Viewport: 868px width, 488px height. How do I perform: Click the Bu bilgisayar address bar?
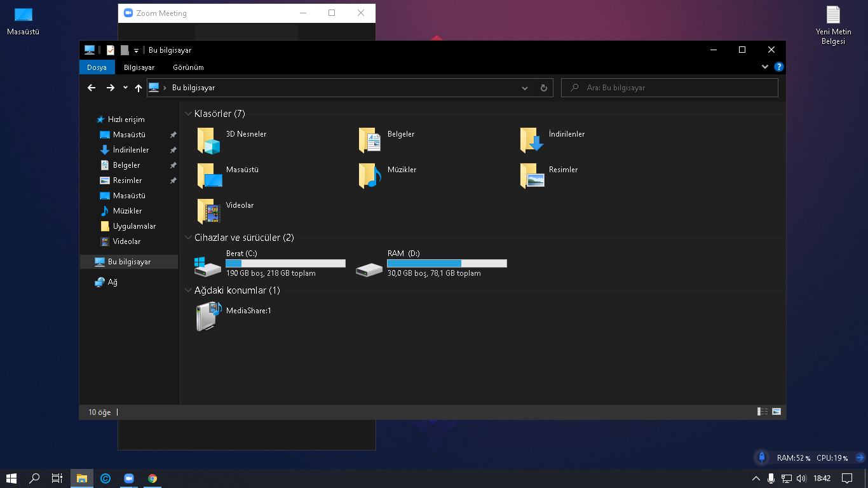point(349,88)
